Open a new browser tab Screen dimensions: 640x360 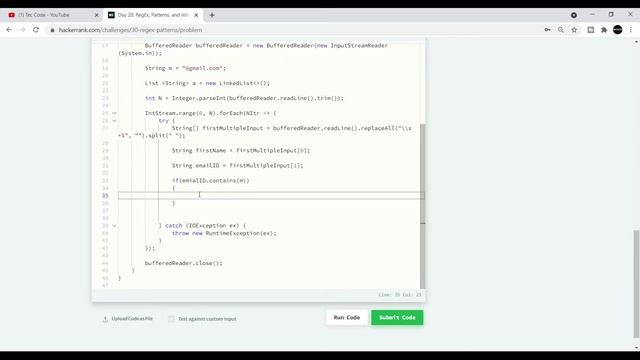[x=212, y=15]
